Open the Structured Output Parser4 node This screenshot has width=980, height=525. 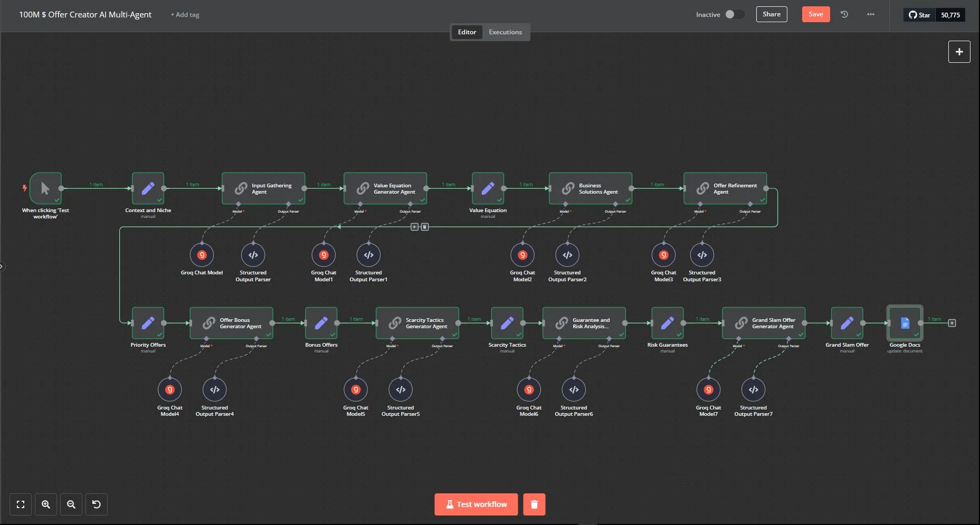pyautogui.click(x=214, y=389)
